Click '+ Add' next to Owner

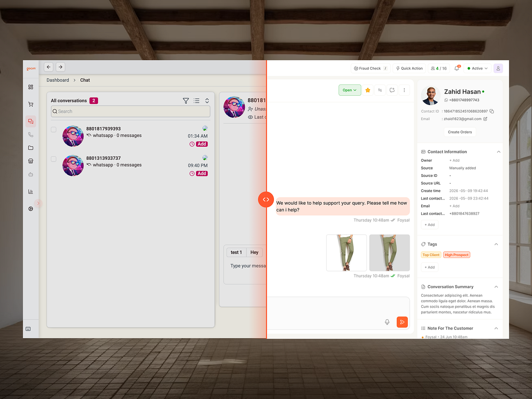[x=454, y=160]
